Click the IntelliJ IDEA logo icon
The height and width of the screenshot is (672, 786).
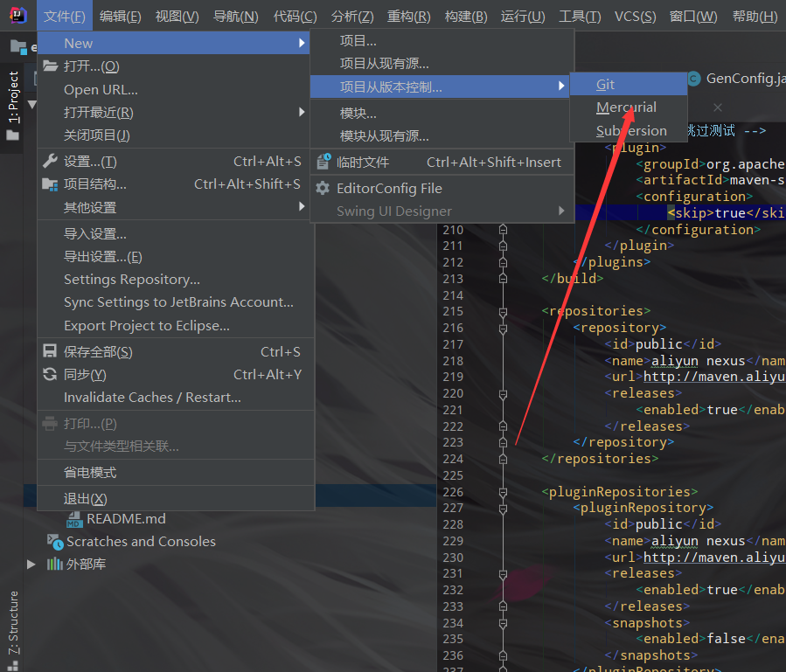click(x=18, y=15)
